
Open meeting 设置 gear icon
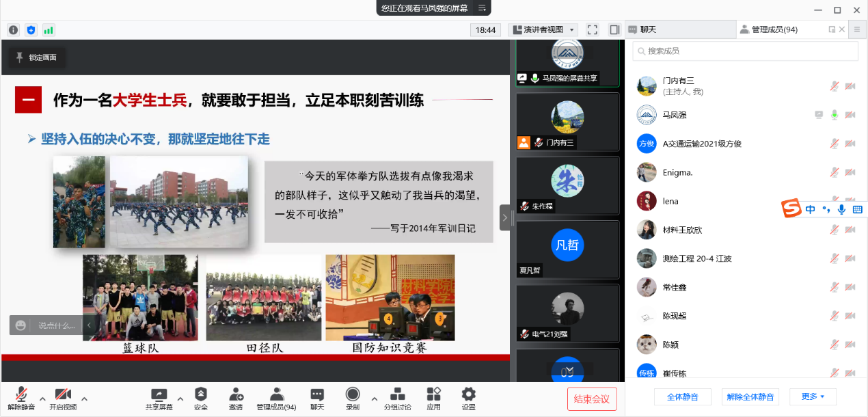click(468, 399)
